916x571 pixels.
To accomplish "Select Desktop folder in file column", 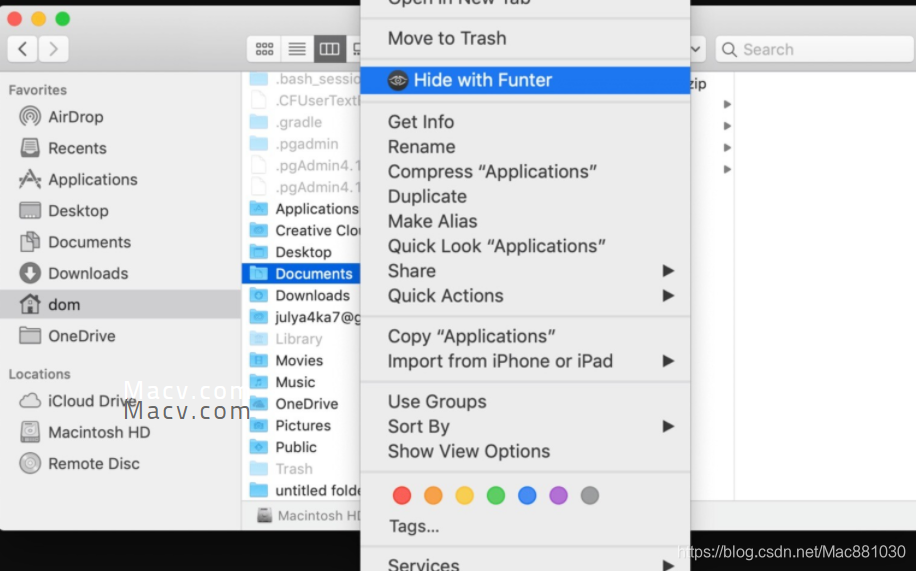I will click(x=301, y=252).
